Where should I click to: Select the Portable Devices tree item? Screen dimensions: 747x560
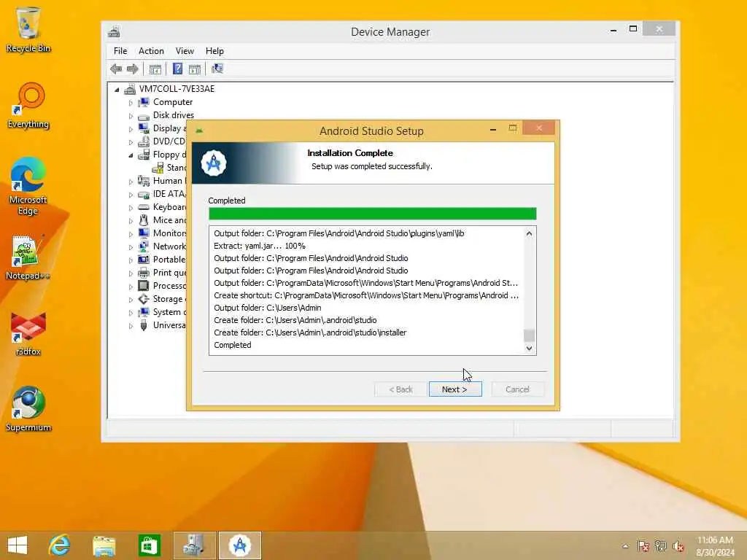[169, 260]
